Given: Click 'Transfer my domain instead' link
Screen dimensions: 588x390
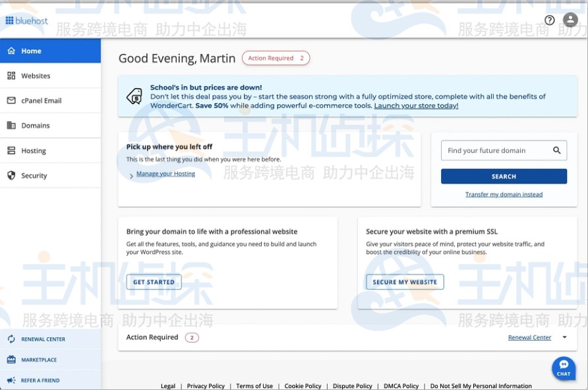Looking at the screenshot, I should tap(504, 194).
